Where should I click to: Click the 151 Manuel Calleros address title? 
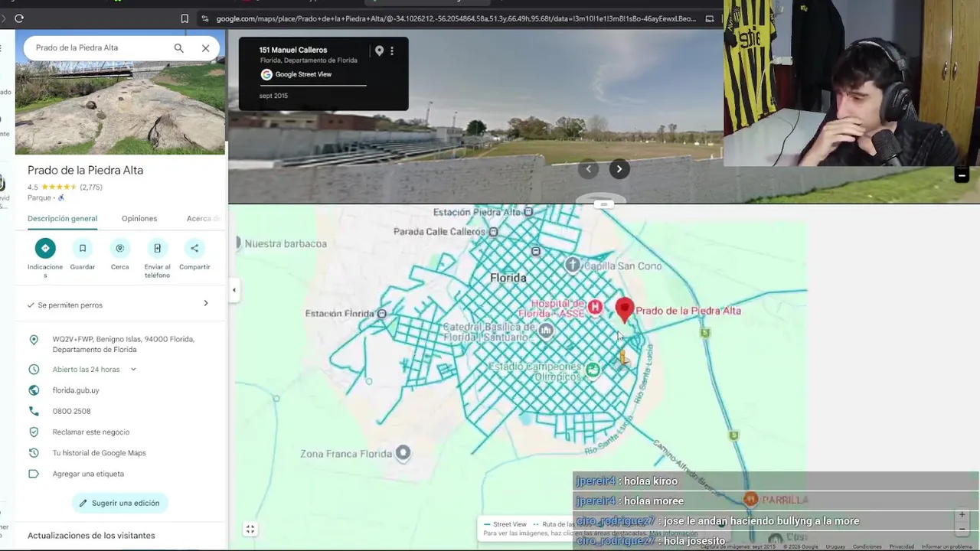click(292, 51)
